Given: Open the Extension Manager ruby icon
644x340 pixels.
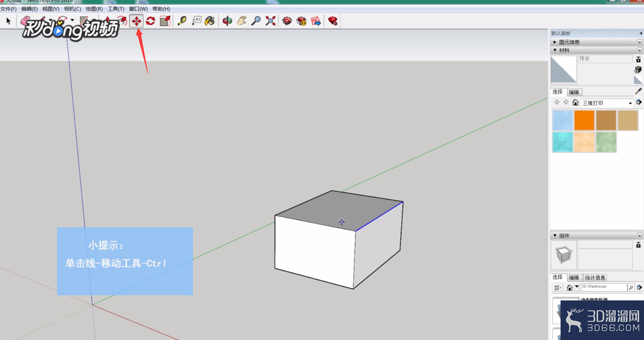Looking at the screenshot, I should 332,21.
